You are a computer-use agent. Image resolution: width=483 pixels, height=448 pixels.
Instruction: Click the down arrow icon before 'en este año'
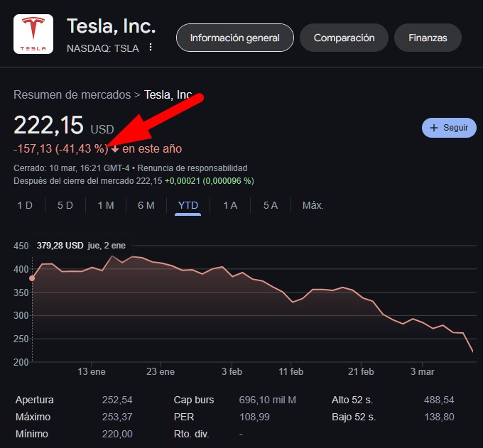tap(115, 149)
